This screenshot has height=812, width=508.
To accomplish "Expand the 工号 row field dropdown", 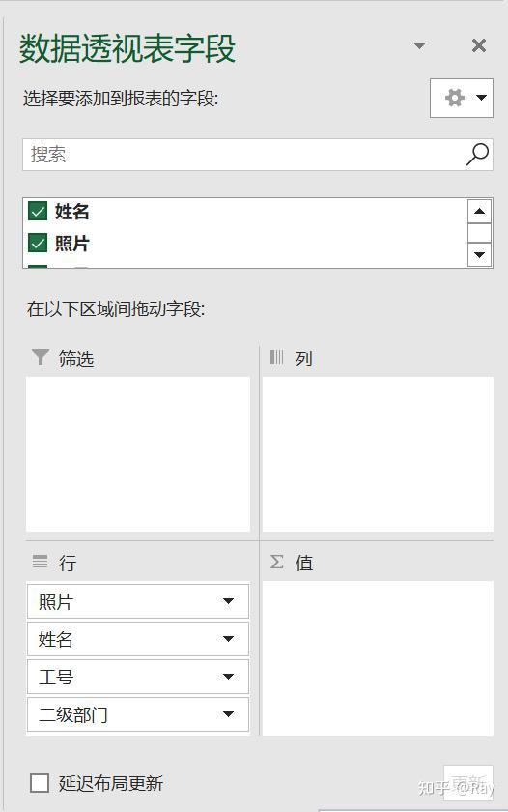I will (x=228, y=677).
